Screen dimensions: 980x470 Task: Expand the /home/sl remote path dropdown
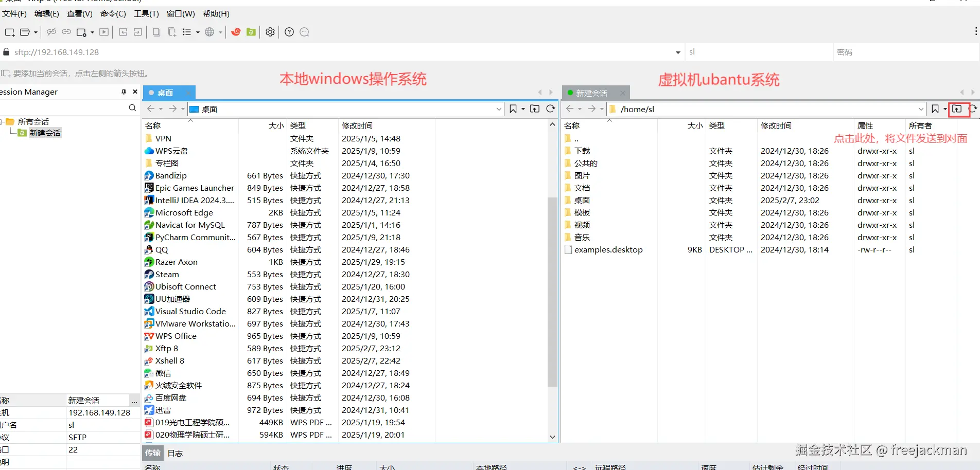coord(921,109)
